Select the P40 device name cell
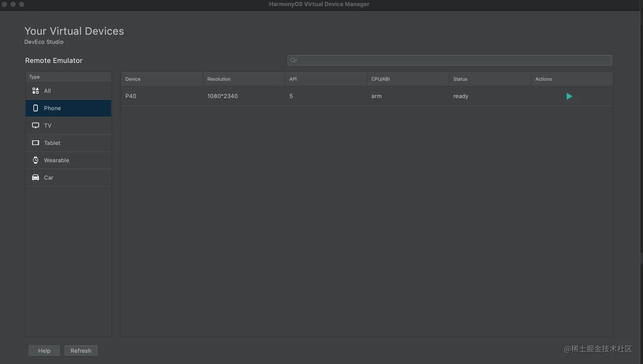The width and height of the screenshot is (643, 364). tap(162, 97)
